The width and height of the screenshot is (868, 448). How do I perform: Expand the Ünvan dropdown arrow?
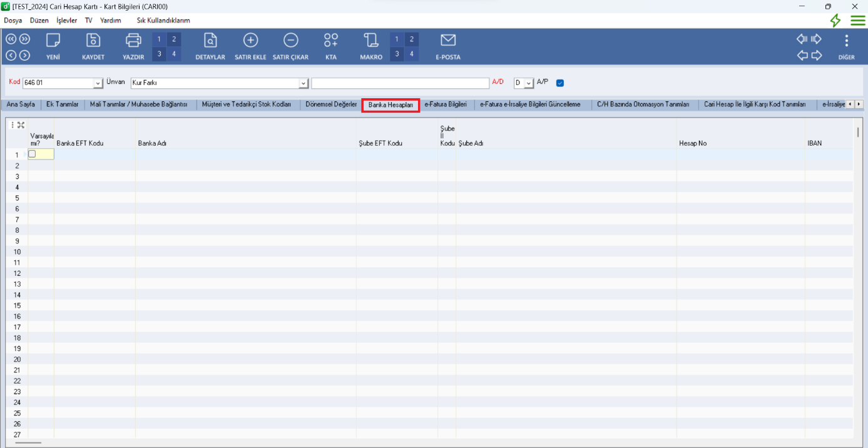(304, 83)
